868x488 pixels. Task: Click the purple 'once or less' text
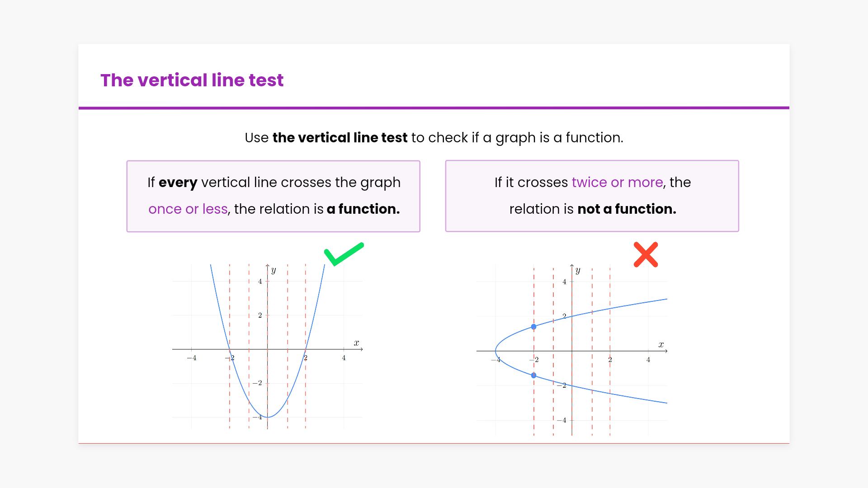tap(188, 209)
